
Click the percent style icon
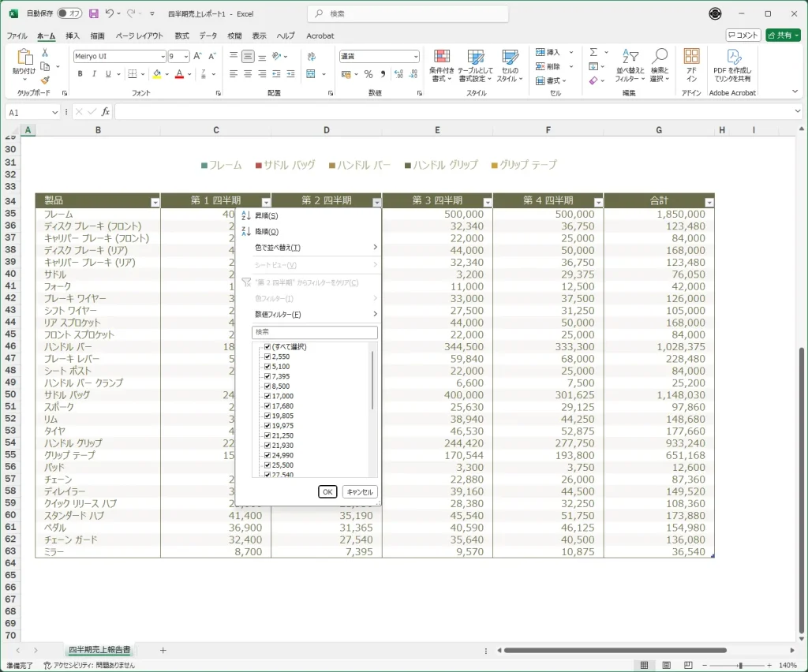[368, 74]
